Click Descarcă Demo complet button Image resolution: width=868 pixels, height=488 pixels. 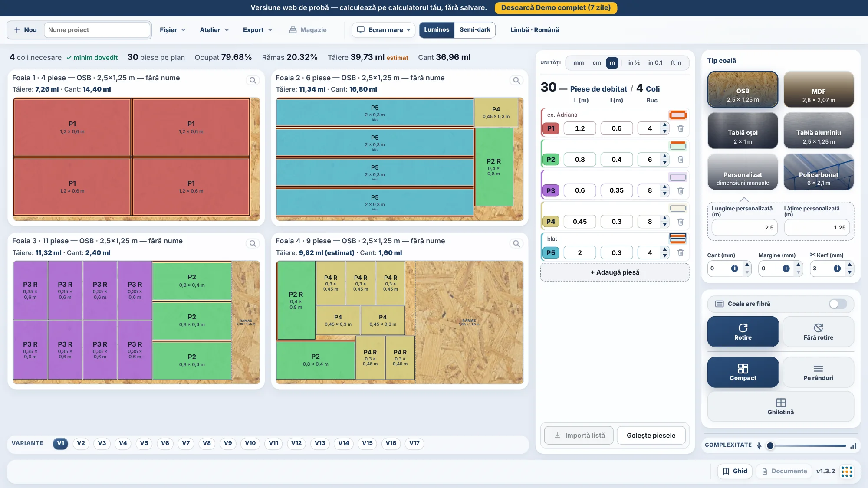[x=556, y=8]
